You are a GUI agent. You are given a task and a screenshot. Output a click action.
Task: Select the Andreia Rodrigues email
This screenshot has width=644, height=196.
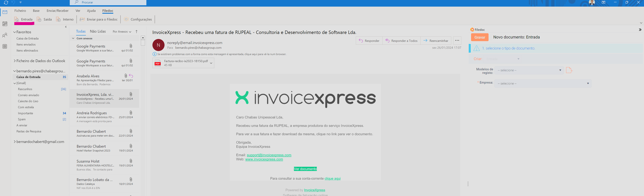[105, 117]
